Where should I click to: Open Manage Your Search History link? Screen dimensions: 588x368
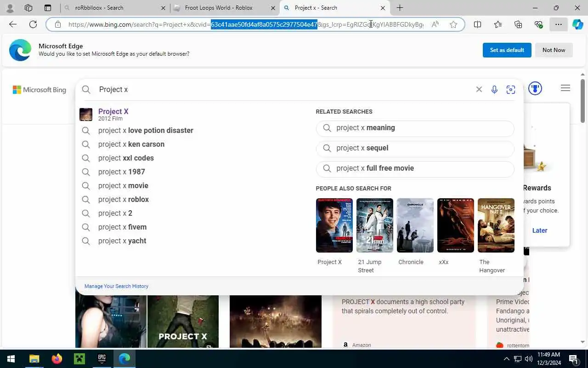coord(116,286)
